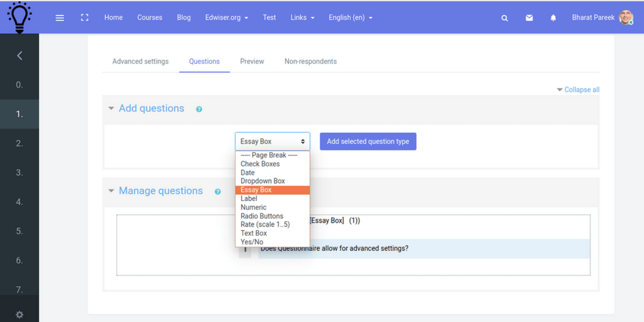Switch to the Preview tab

coord(252,61)
